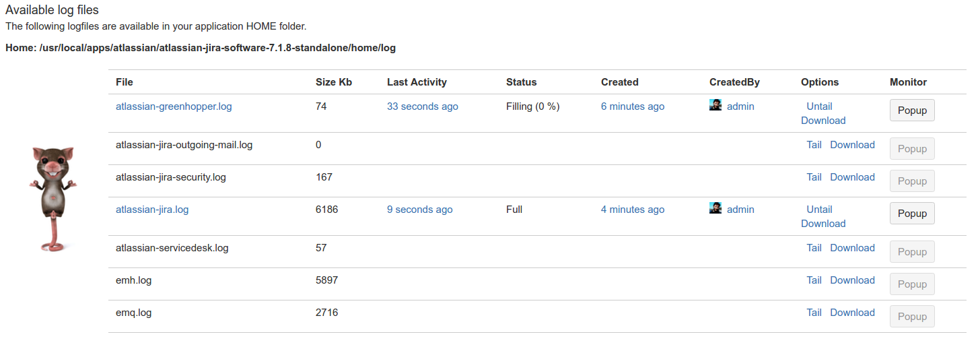Open Popup monitor for atlassian-jira.log
This screenshot has width=980, height=349.
pyautogui.click(x=912, y=214)
